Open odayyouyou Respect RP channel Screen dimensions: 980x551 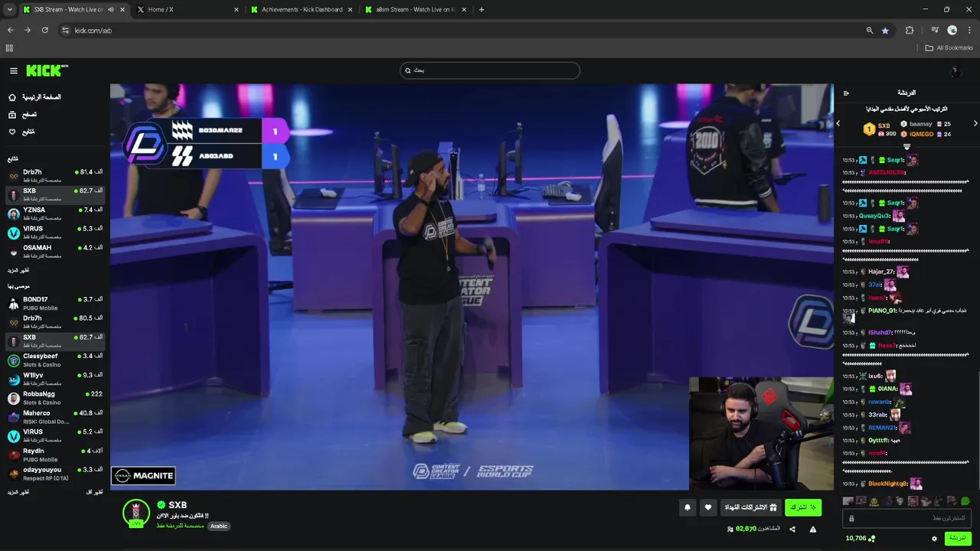[54, 474]
